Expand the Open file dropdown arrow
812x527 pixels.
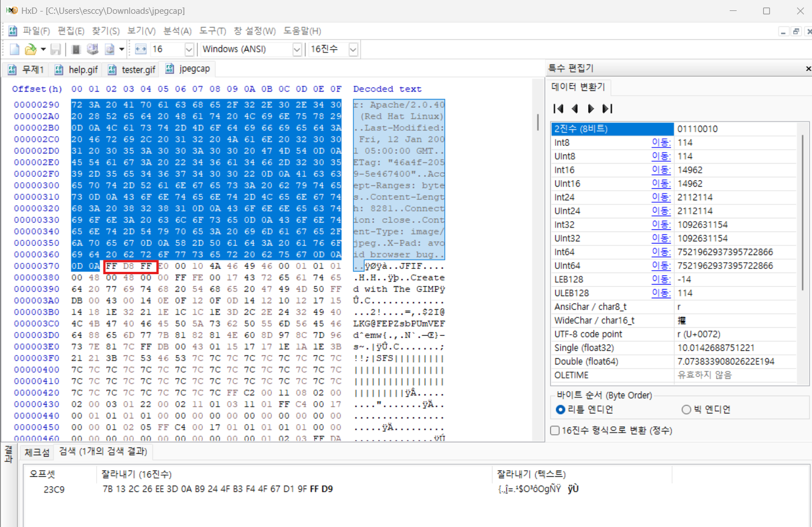tap(43, 50)
